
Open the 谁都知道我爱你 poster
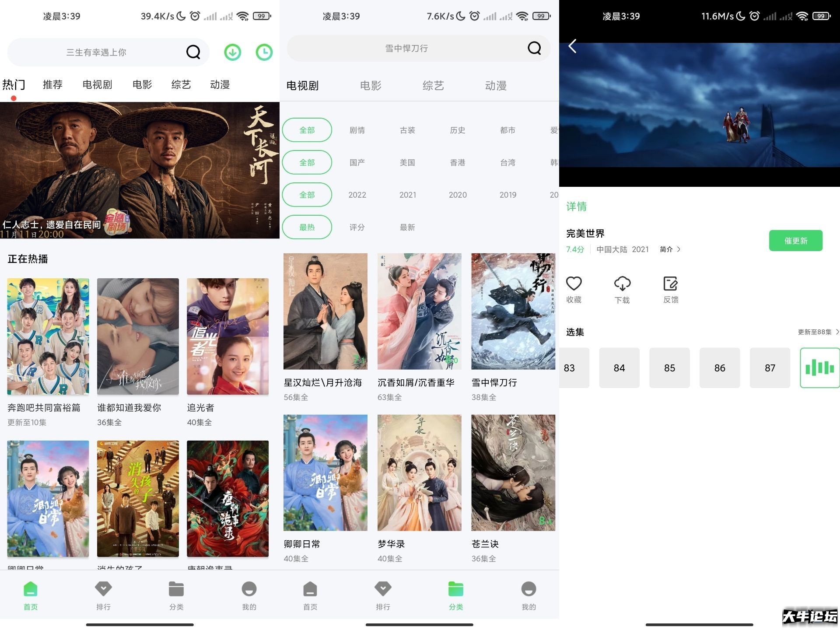pos(138,336)
